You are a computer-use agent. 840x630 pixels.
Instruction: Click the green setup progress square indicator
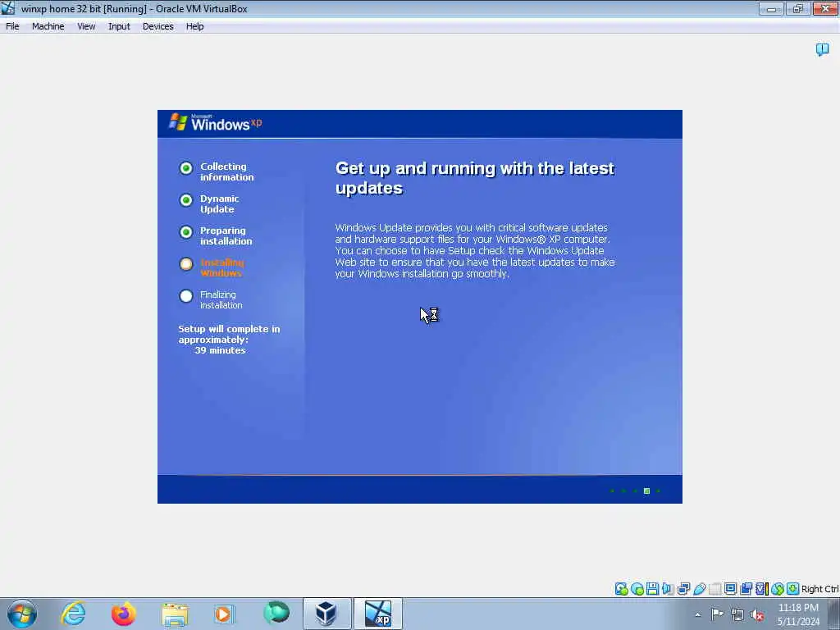[646, 491]
